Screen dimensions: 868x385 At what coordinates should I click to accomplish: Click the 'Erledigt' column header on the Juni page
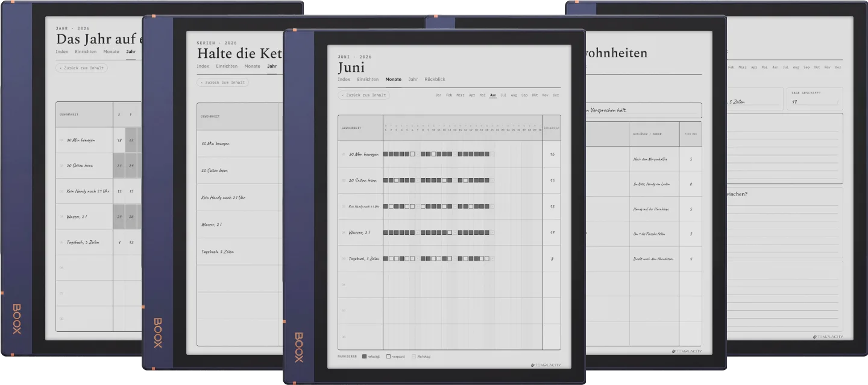[x=552, y=128]
